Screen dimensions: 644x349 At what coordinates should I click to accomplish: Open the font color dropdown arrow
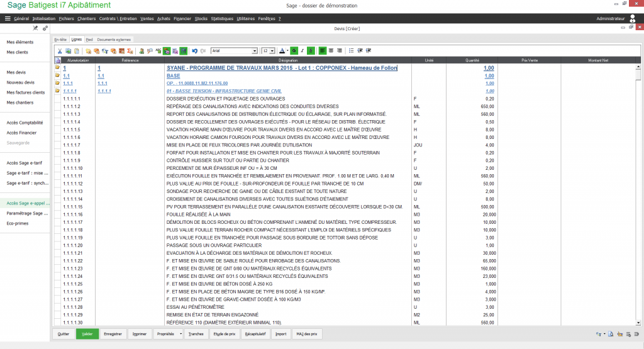[x=287, y=51]
